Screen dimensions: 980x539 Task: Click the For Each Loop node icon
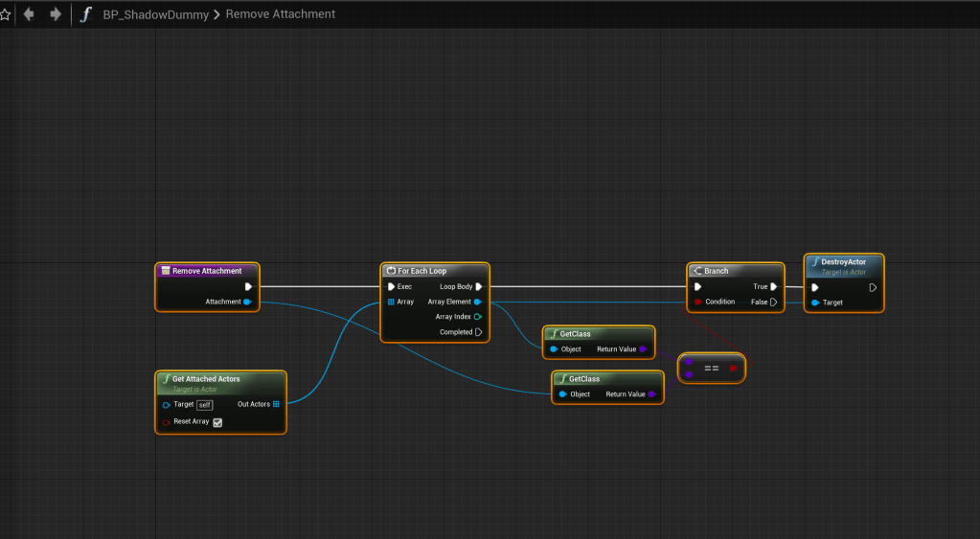[391, 271]
